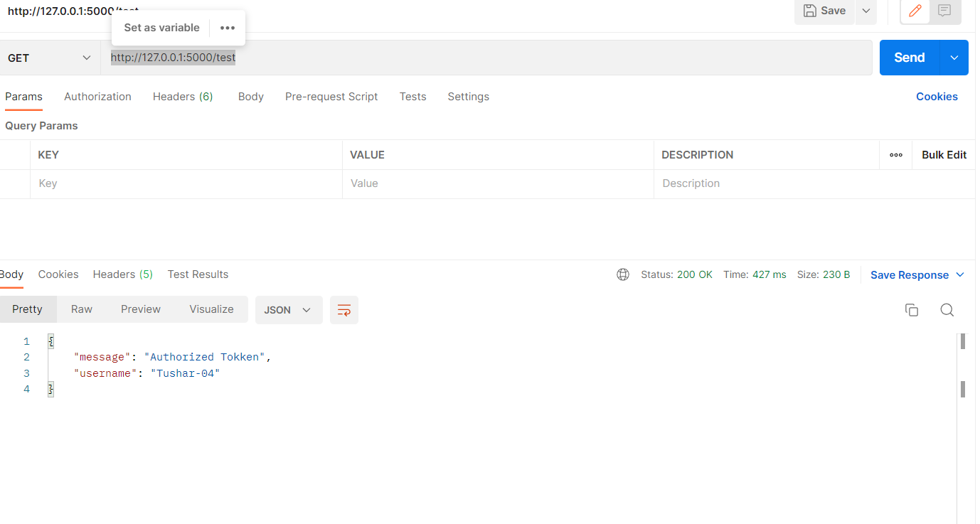The image size is (980, 524).
Task: Click the request URL input field
Action: (x=427, y=57)
